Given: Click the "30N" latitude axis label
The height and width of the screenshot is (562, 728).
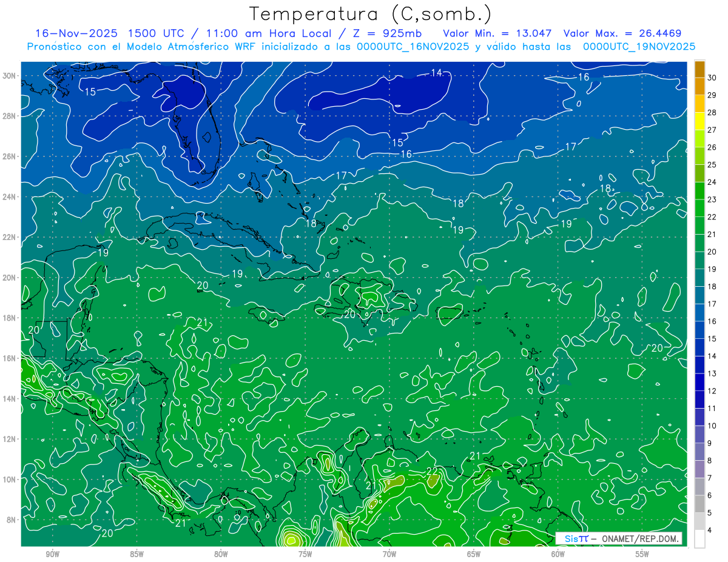Looking at the screenshot, I should tap(10, 76).
